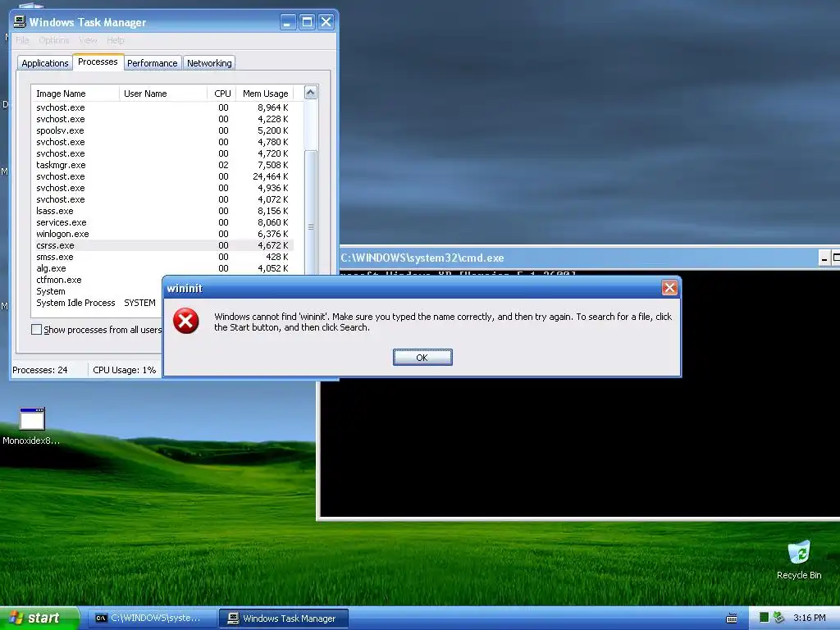Image resolution: width=840 pixels, height=630 pixels.
Task: Click the network connection tray icon
Action: pyautogui.click(x=778, y=618)
